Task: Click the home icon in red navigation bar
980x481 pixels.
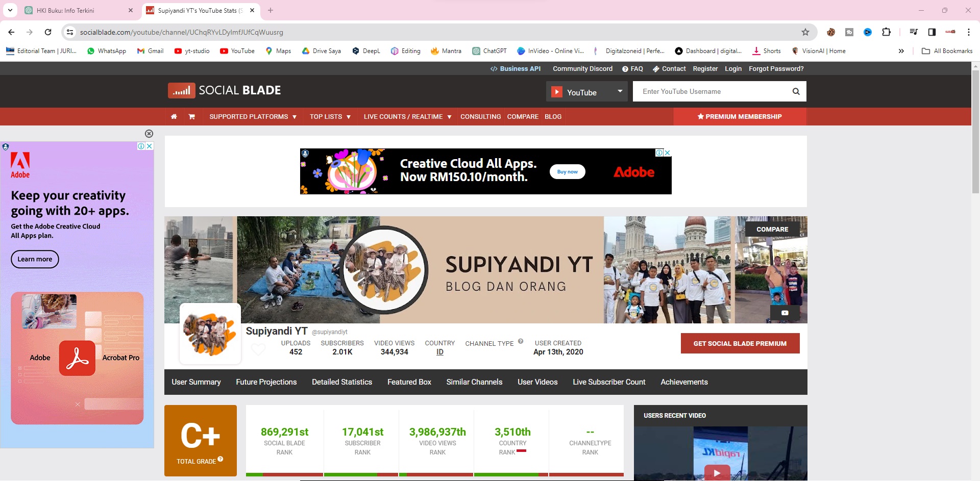Action: tap(174, 117)
